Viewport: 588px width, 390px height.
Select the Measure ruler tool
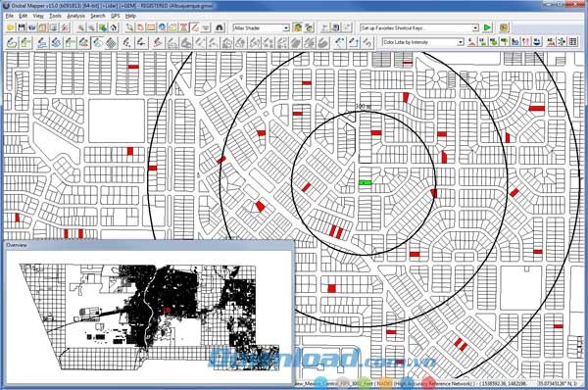point(151,27)
